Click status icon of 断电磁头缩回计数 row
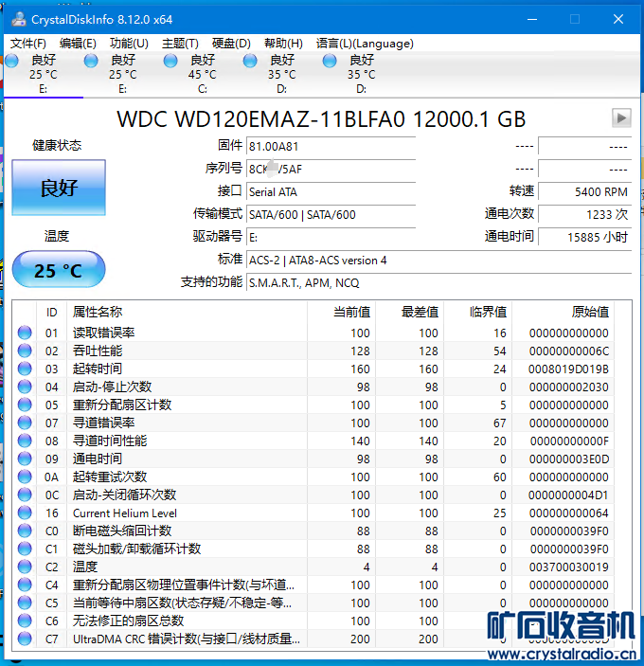644x666 pixels. tap(25, 531)
